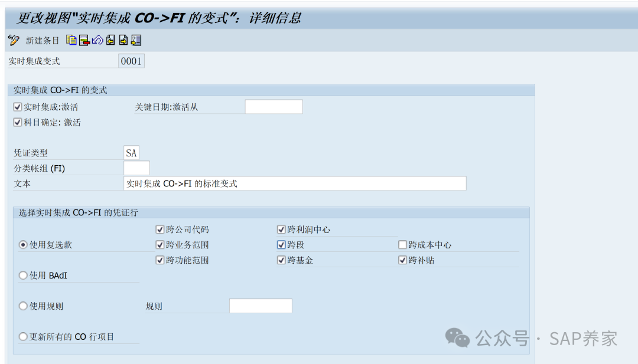Toggle display/change mode pencil icon
Screen dimensions: 638x364
(14, 40)
